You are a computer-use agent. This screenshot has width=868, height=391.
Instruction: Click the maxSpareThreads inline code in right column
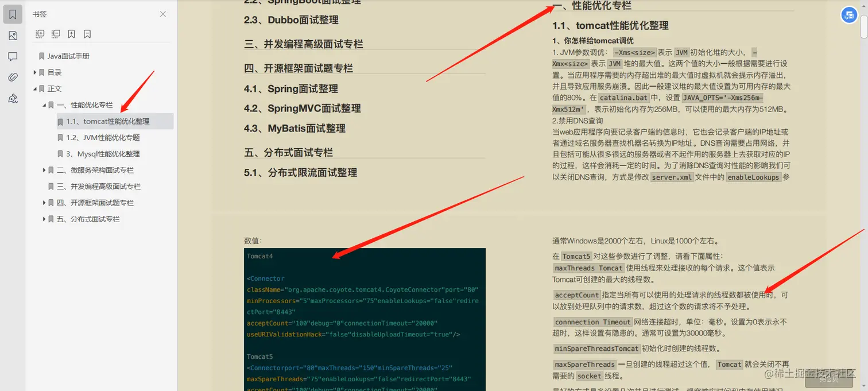585,365
